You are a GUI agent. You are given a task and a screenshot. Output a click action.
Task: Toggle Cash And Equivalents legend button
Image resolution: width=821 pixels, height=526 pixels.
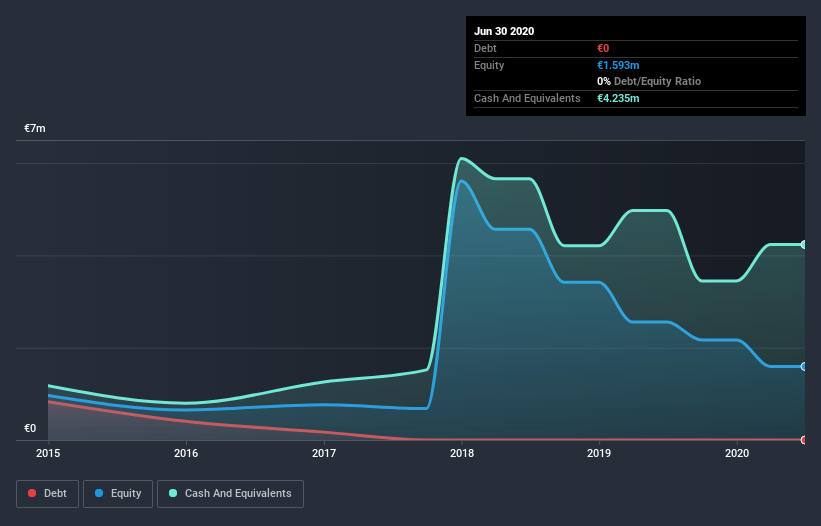pos(230,494)
